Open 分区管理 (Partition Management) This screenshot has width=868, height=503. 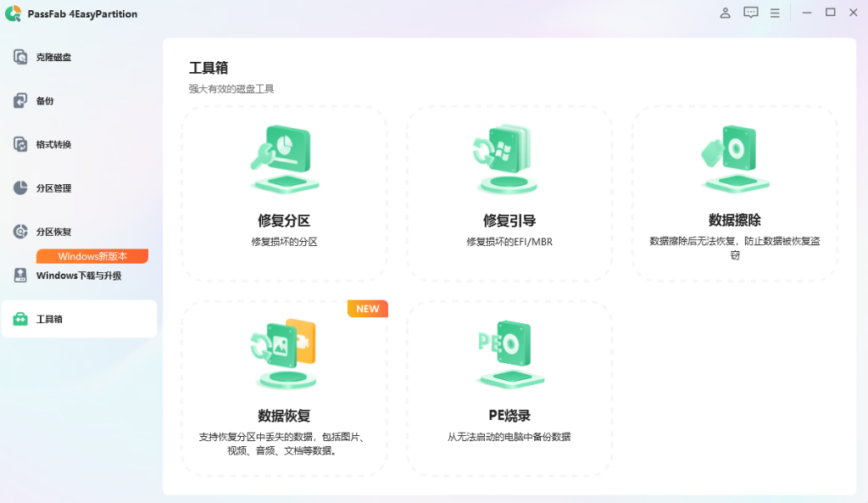56,187
